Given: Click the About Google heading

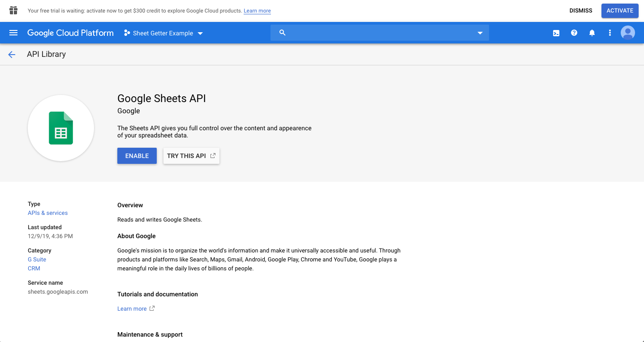Looking at the screenshot, I should point(137,236).
